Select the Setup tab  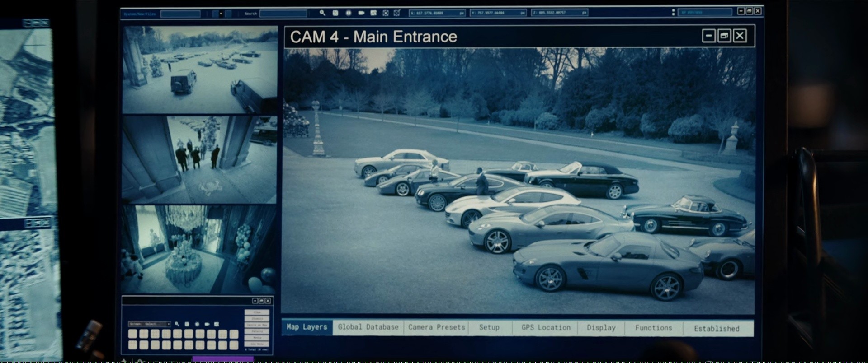[x=489, y=328]
